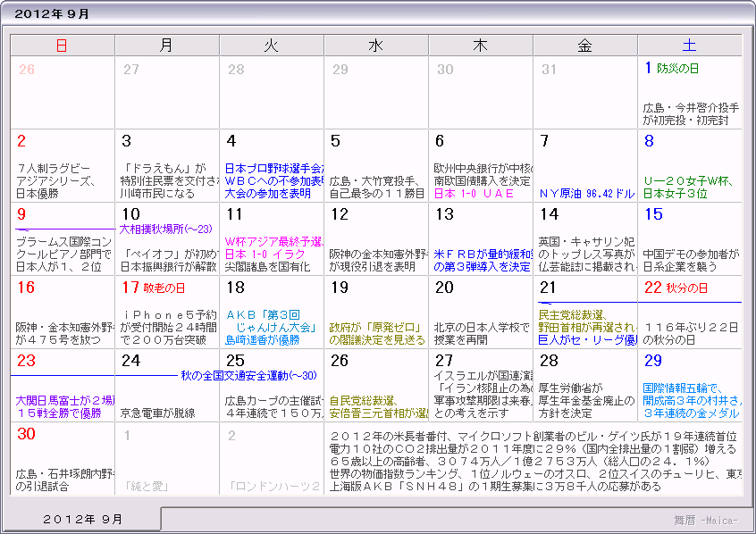Click iPhone5予約 entry on day 17
Screen dimensions: 756x534
point(168,327)
